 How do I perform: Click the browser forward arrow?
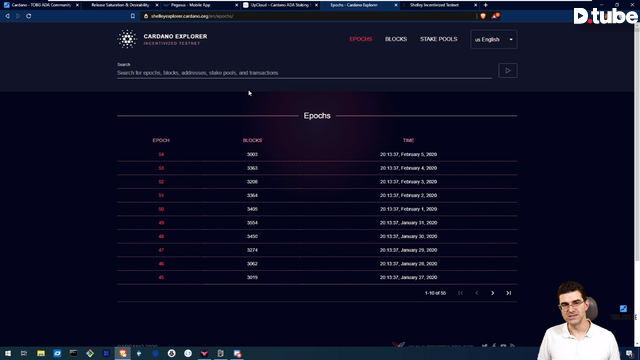tap(18, 16)
